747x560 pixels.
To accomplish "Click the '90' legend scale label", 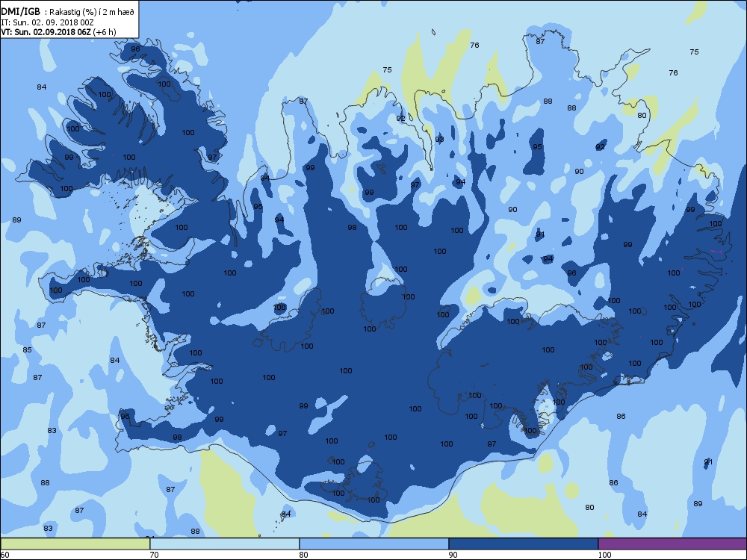I will 453,555.
